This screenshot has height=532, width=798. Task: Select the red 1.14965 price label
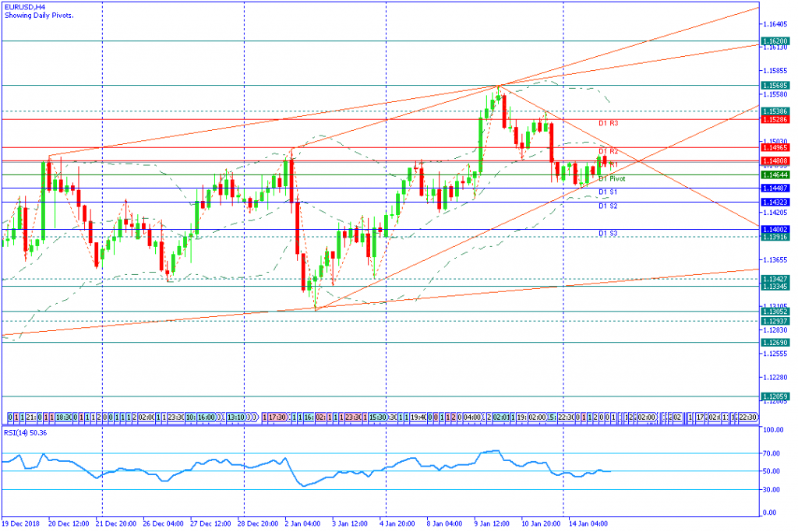click(775, 147)
